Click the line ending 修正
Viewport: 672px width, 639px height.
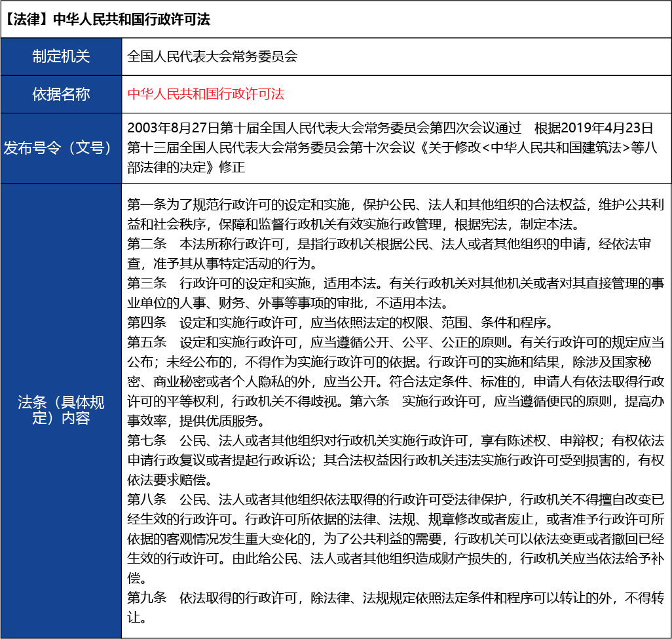tap(186, 167)
